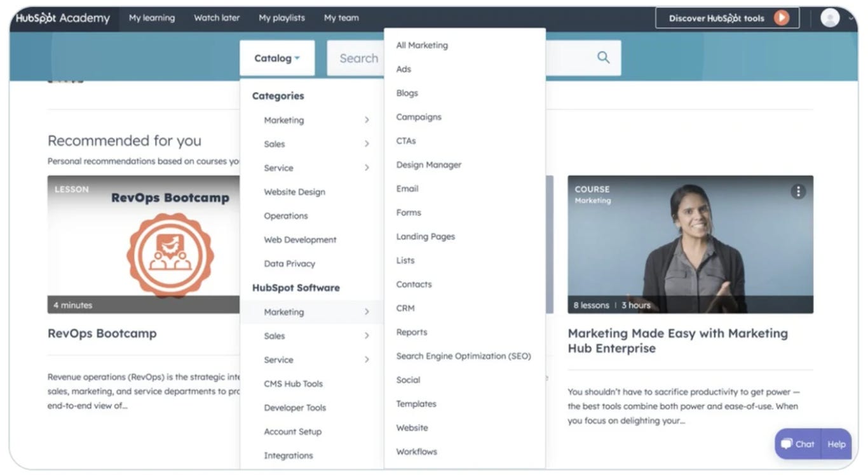Expand HubSpot Software Service submenu arrow
Screen dimensions: 868x475
tap(367, 359)
